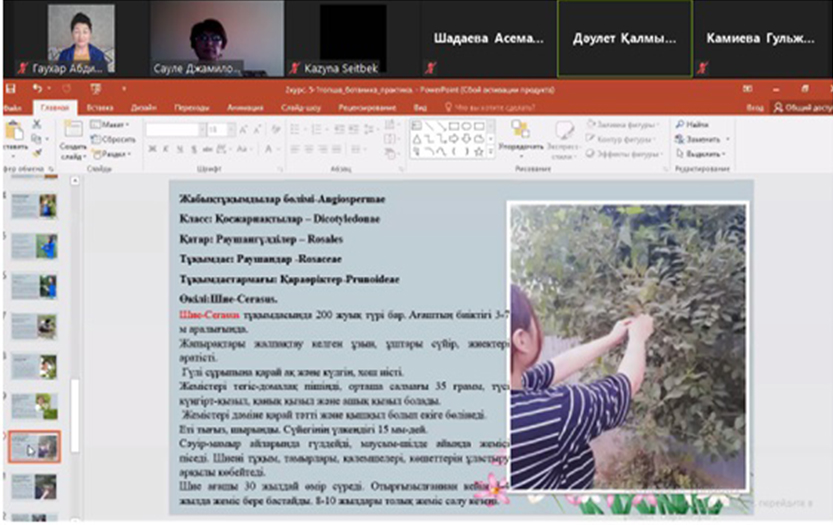Open the font color A picker
This screenshot has width=833, height=525.
[268, 149]
